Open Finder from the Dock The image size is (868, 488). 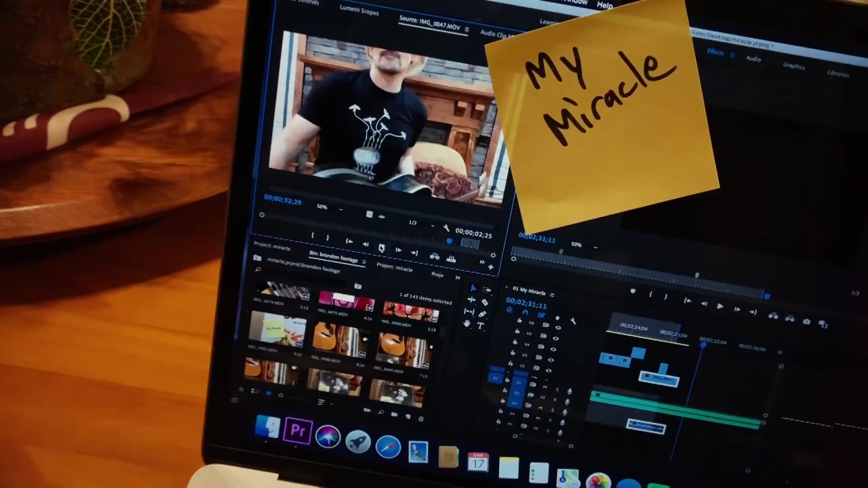point(267,427)
